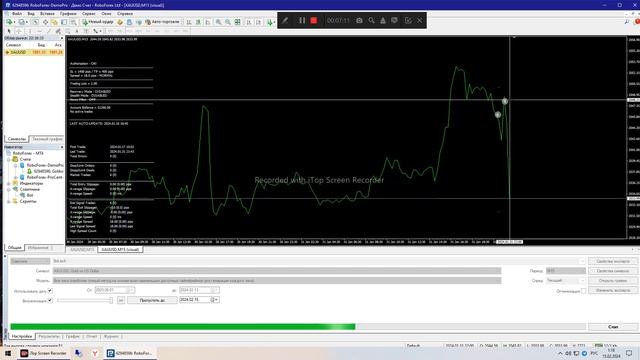Viewport: 640px width, 360px height.
Task: Open the skip-to date picker dropdown
Action: pyautogui.click(x=216, y=300)
